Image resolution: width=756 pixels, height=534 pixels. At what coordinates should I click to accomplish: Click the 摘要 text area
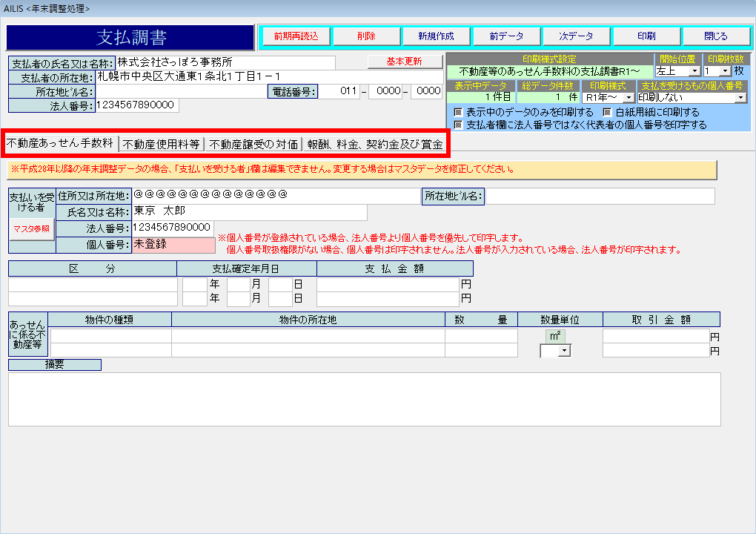364,399
